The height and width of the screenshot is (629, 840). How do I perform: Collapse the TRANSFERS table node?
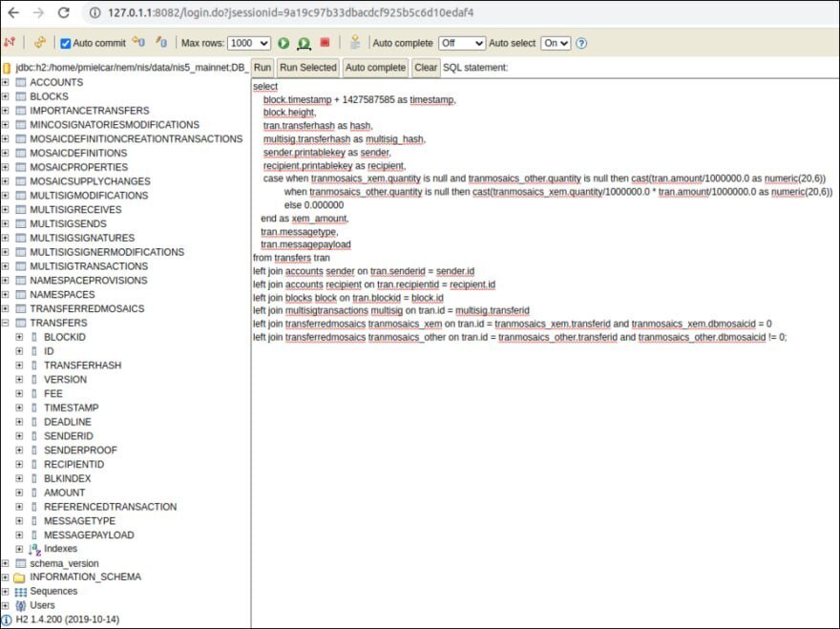pos(6,323)
